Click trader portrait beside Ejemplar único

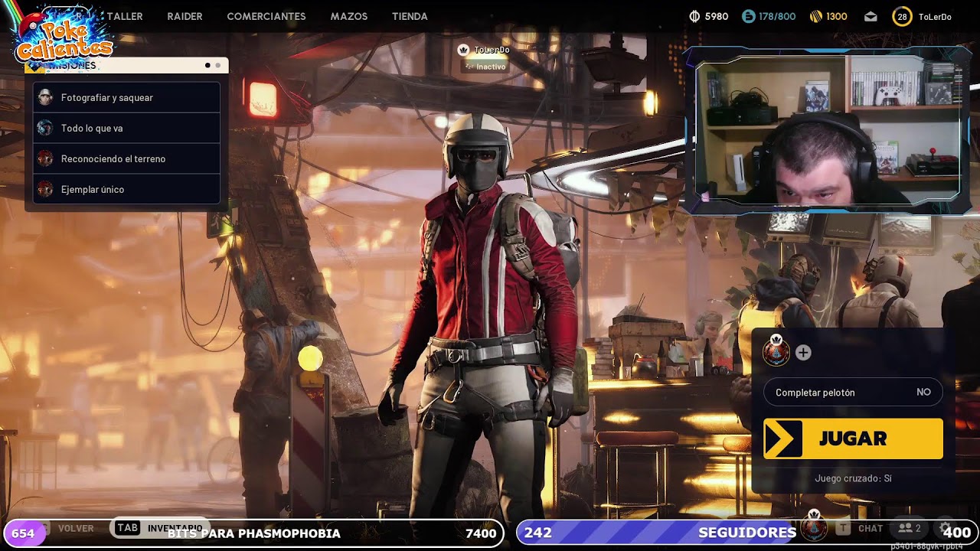(x=45, y=189)
